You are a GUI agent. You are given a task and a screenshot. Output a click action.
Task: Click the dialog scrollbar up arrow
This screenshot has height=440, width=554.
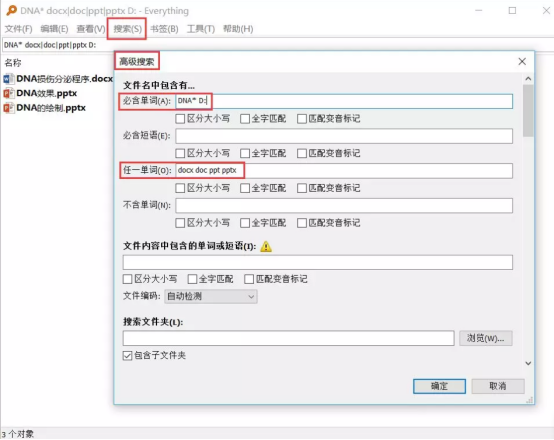[x=528, y=78]
